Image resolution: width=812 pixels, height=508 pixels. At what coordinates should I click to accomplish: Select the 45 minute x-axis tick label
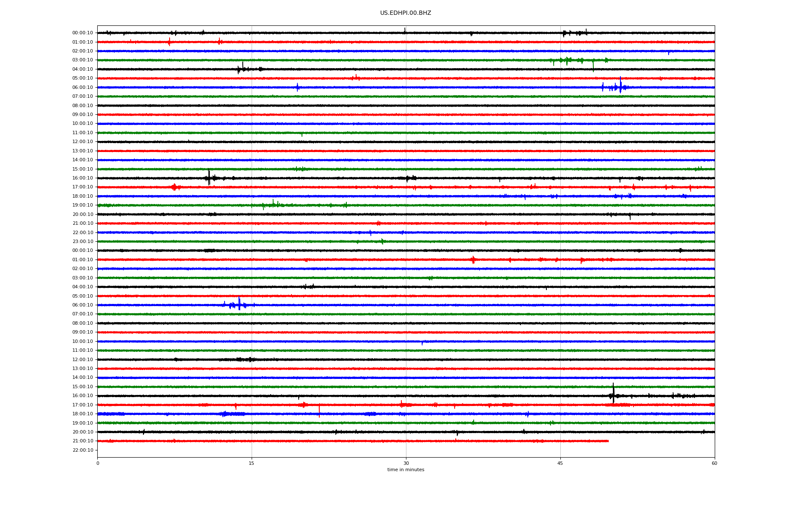(x=560, y=463)
